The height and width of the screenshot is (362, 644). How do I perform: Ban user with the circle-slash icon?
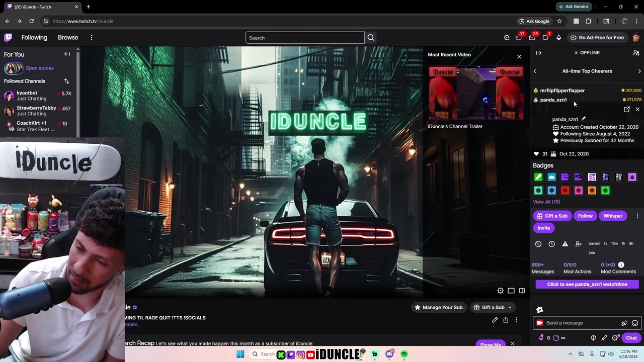538,244
